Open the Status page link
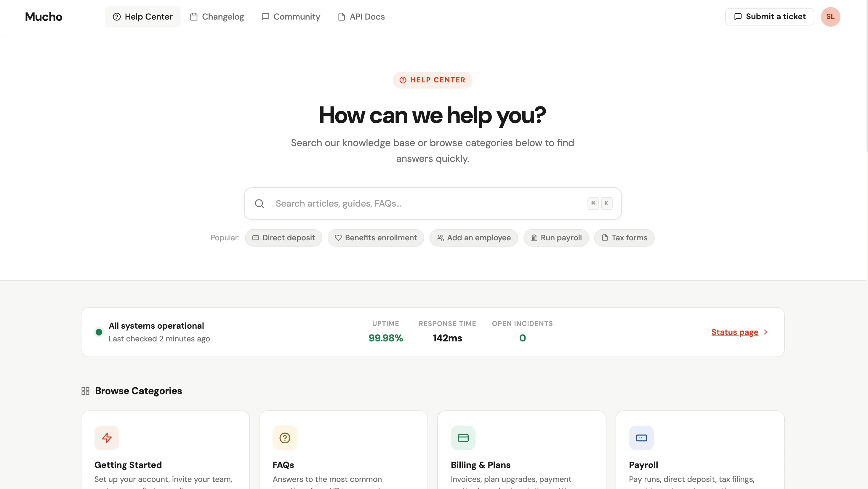The height and width of the screenshot is (489, 868). 735,332
